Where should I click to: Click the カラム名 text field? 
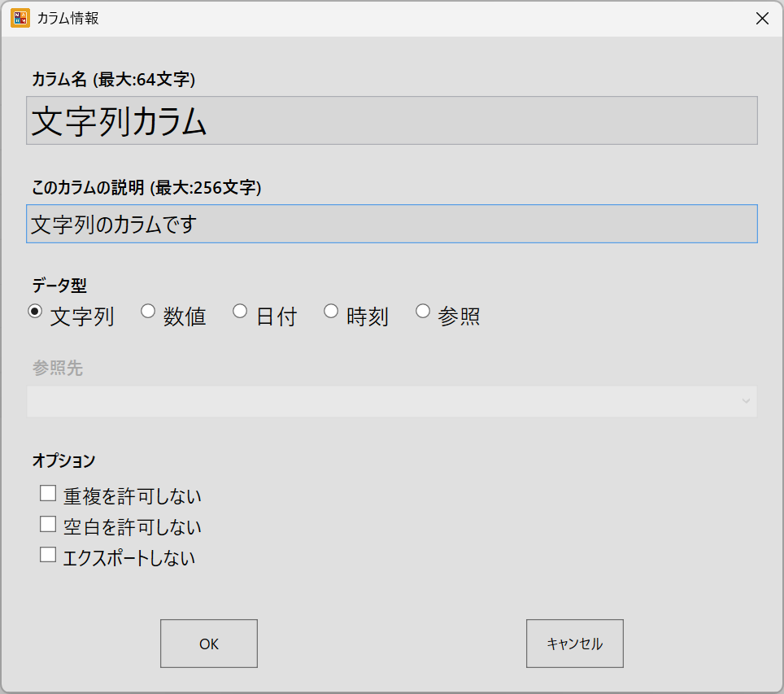tap(391, 121)
